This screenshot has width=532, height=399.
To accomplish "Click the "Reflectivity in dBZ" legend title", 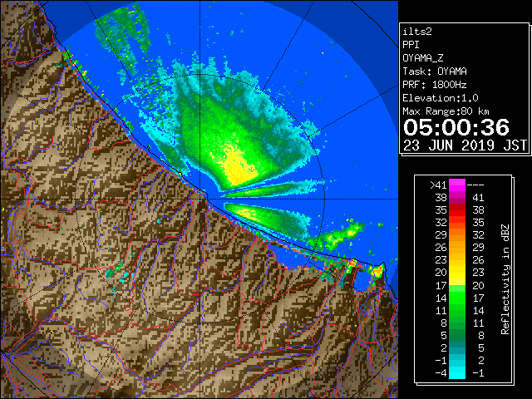I will coord(505,279).
